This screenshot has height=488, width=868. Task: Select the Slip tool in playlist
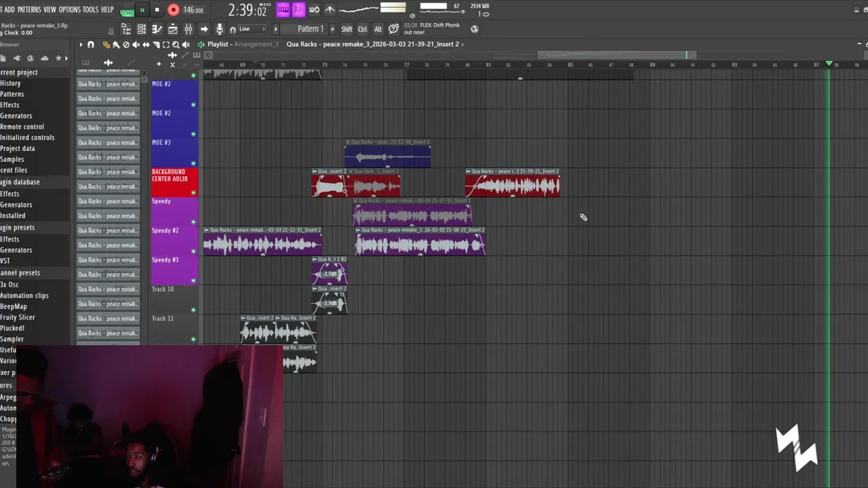(146, 45)
